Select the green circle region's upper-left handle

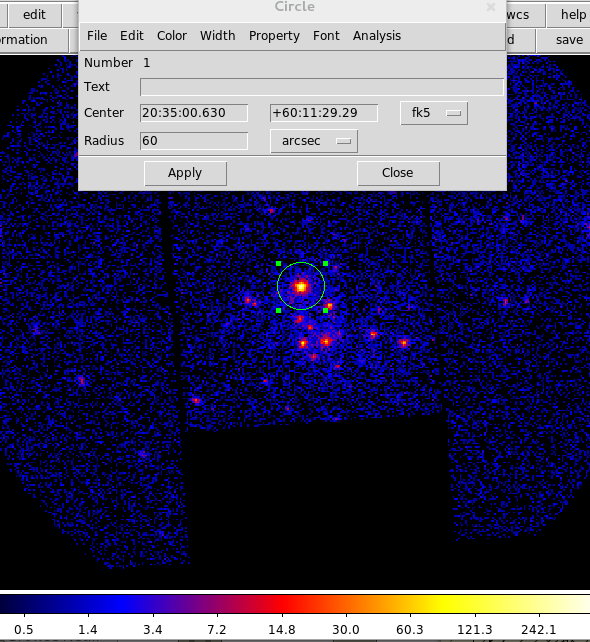coord(278,264)
